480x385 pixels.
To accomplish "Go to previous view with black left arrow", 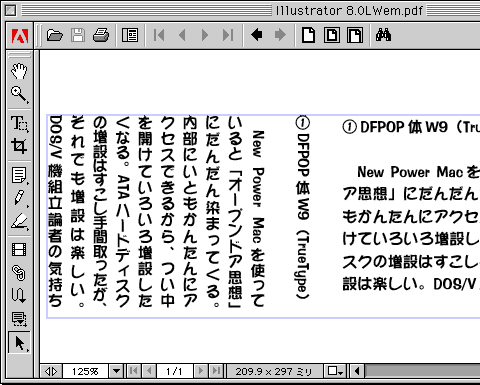I will (x=256, y=35).
